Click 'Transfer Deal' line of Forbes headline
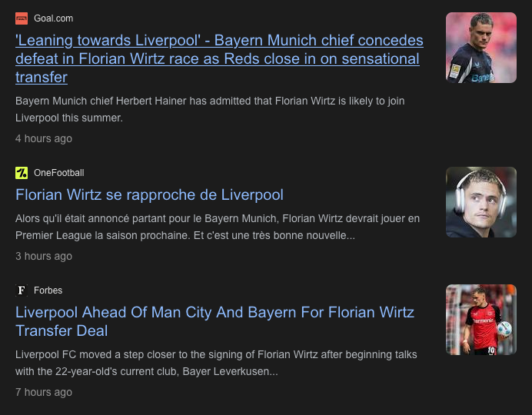Viewport: 532px width, 415px height. [62, 331]
